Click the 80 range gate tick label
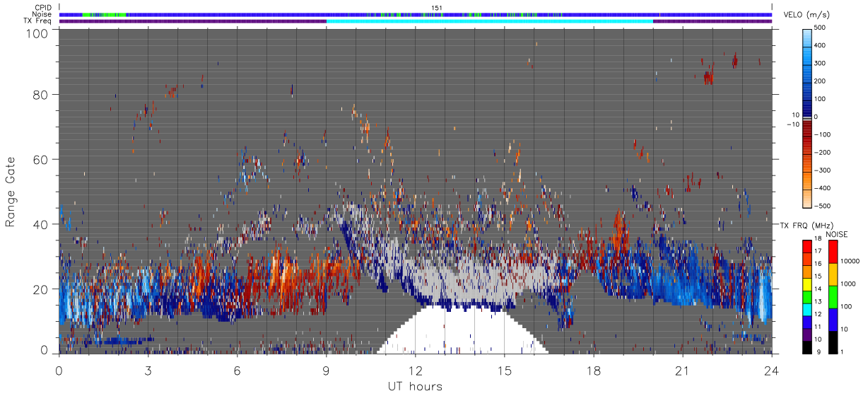 42,94
